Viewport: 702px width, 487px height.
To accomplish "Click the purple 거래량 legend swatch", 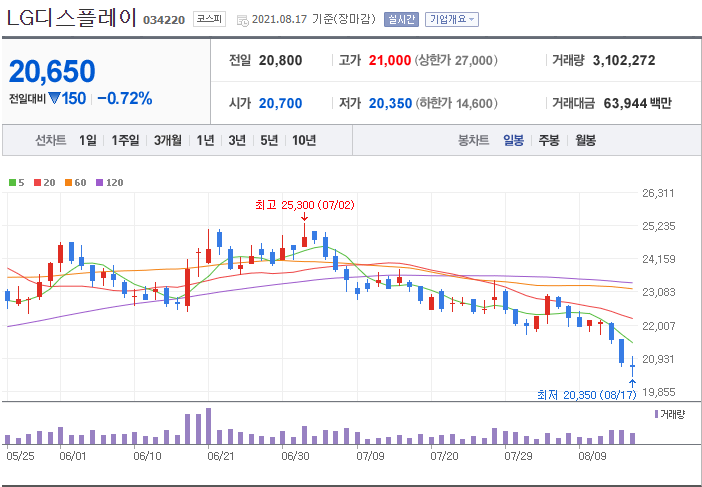I will click(x=656, y=414).
